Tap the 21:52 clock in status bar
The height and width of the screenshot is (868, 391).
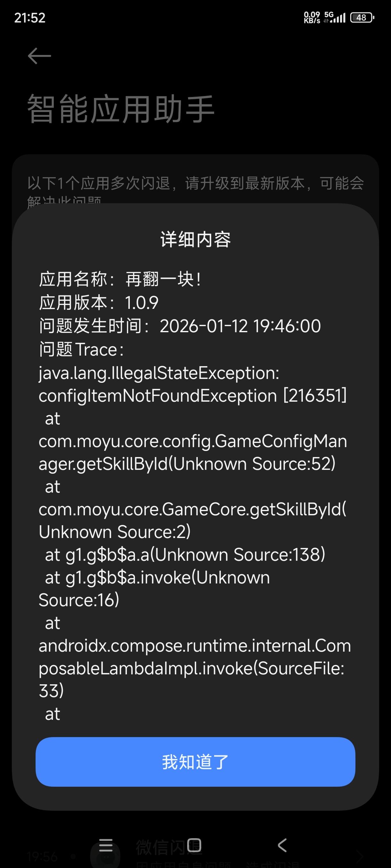30,18
